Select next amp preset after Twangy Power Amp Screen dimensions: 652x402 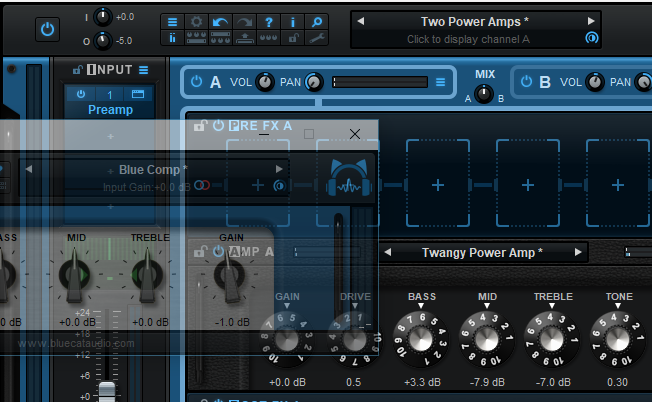tap(578, 252)
